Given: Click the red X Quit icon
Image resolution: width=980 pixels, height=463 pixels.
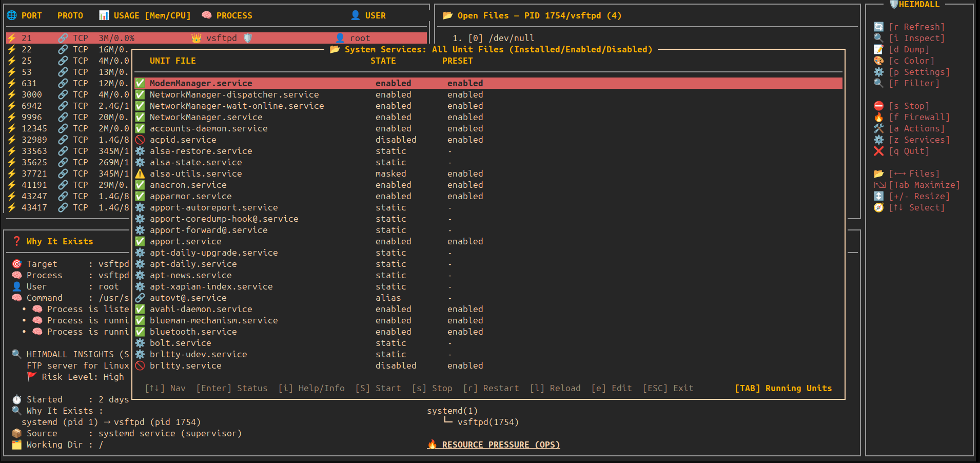Looking at the screenshot, I should click(x=878, y=151).
